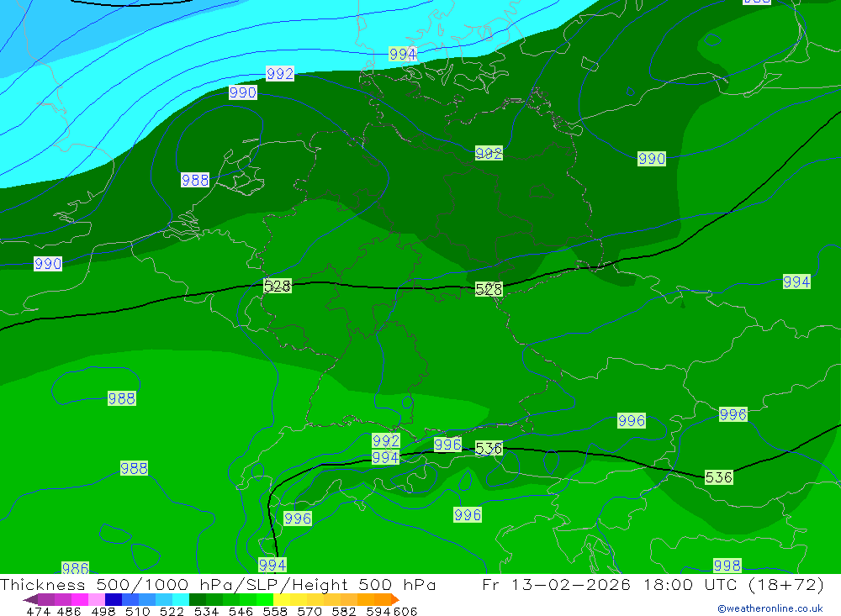Viewport: 841px width, 616px height.
Task: Click the '988' isobar label beside the Dutch coast
Action: [195, 180]
